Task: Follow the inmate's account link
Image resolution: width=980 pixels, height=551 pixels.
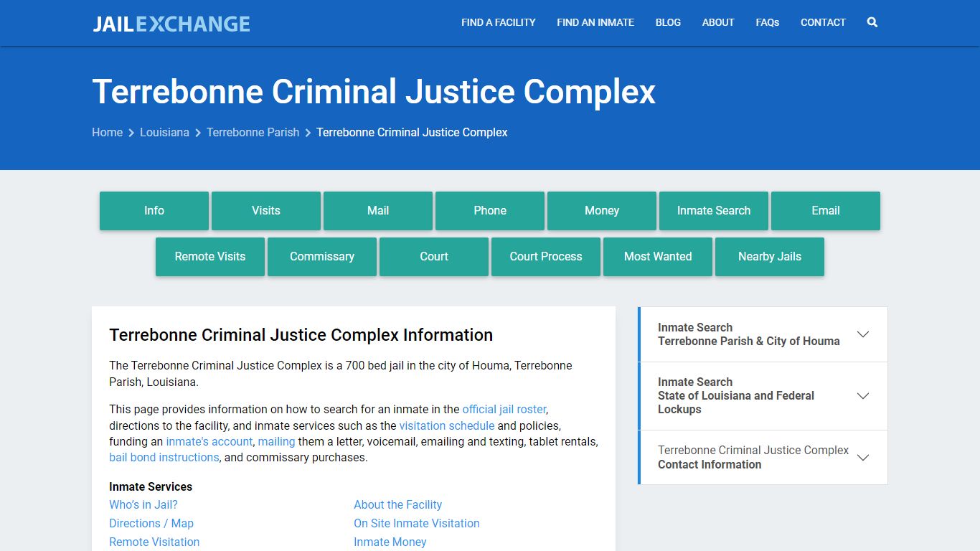Action: click(x=209, y=441)
